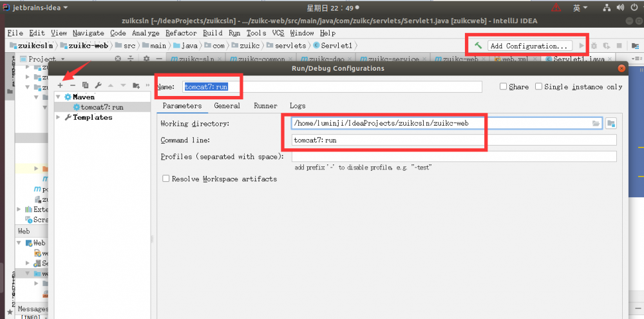Open power icon in top bar
Image resolution: width=644 pixels, height=319 pixels.
pos(635,7)
